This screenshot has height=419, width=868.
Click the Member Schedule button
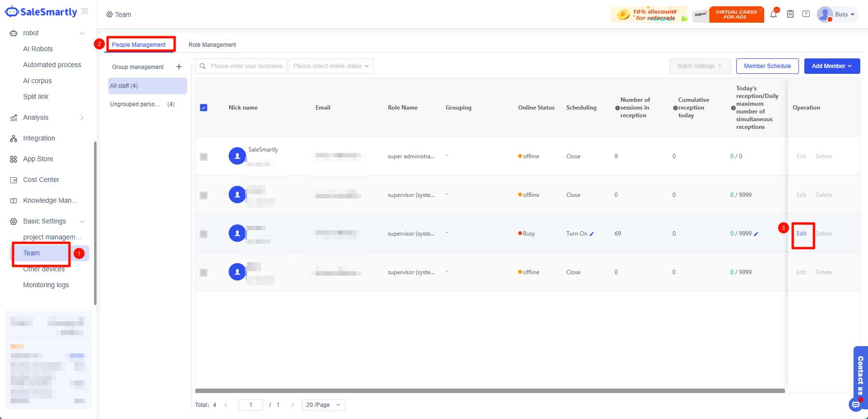click(x=767, y=66)
